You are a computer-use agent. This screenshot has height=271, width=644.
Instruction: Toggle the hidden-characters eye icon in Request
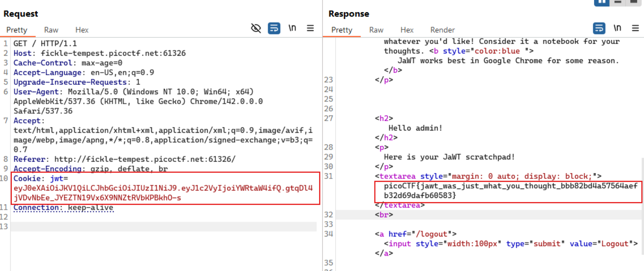[256, 29]
